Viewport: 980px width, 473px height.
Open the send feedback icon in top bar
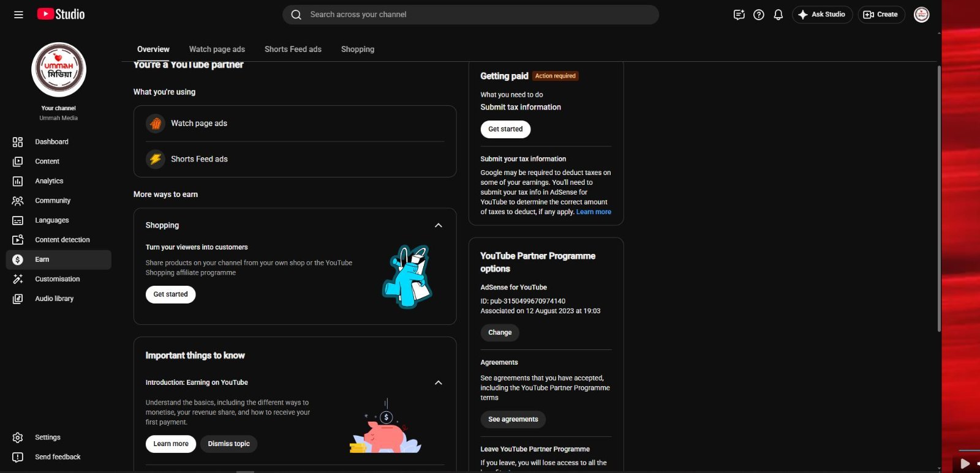[739, 15]
